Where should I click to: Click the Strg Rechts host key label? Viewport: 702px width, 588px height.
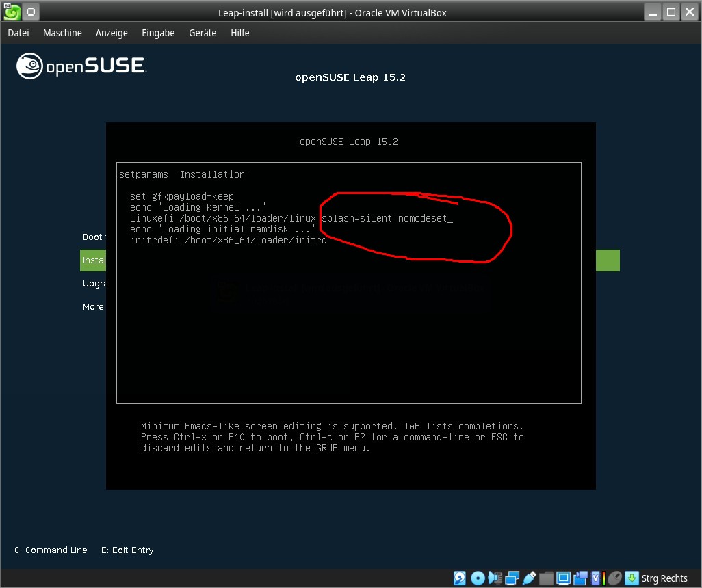664,578
